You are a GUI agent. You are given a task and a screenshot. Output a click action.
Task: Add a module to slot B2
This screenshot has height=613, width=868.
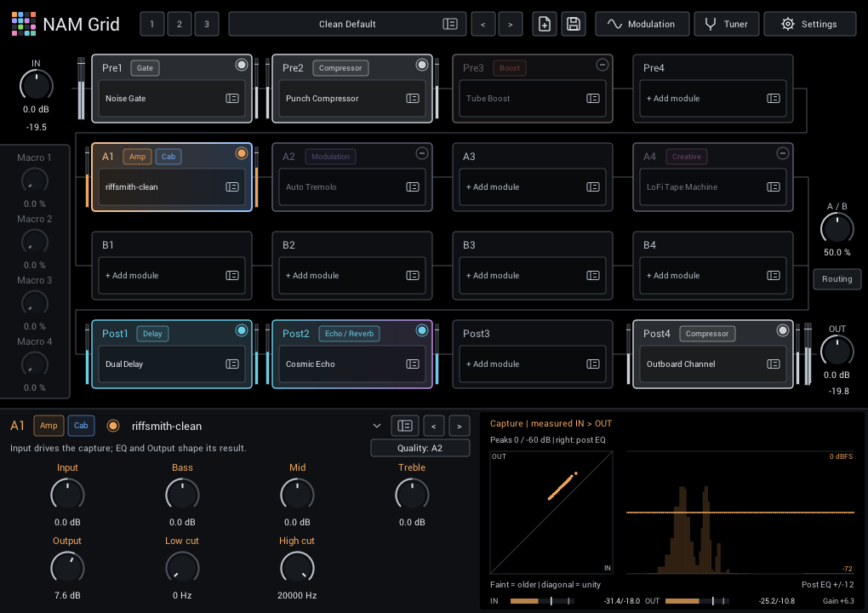pos(352,275)
